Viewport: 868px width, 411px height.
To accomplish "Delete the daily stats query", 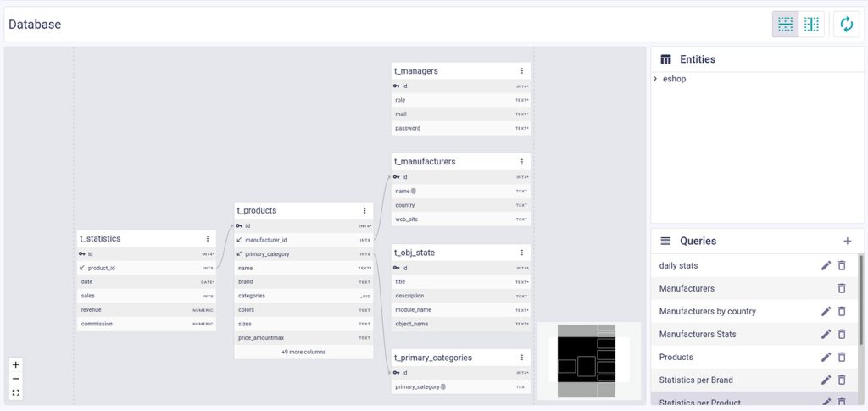I will coord(842,265).
